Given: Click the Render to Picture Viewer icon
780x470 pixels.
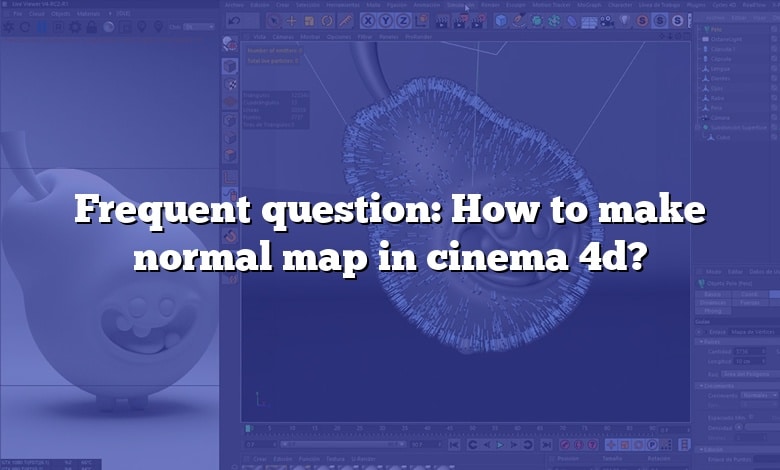Looking at the screenshot, I should 460,21.
